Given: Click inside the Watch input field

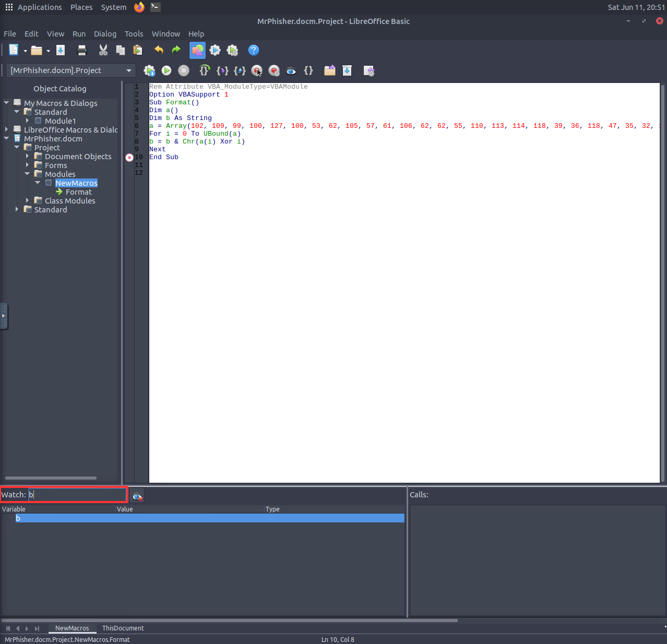Looking at the screenshot, I should pyautogui.click(x=78, y=495).
